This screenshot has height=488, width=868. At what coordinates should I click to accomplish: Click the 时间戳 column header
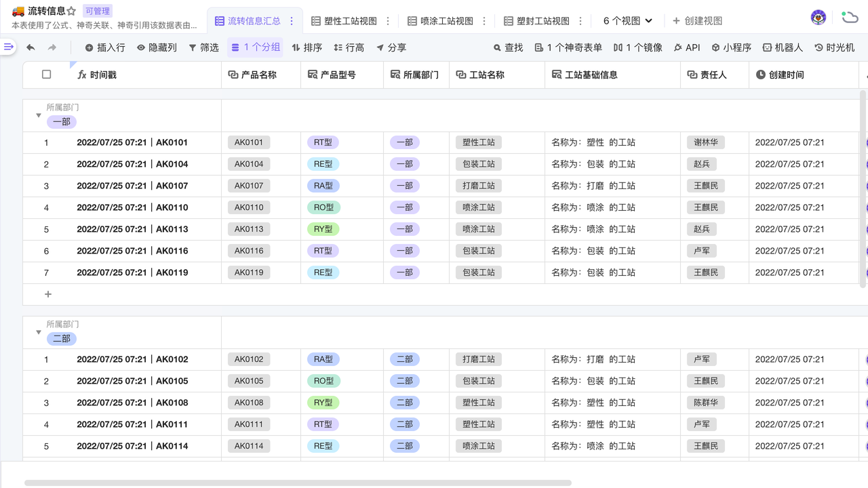pos(145,75)
